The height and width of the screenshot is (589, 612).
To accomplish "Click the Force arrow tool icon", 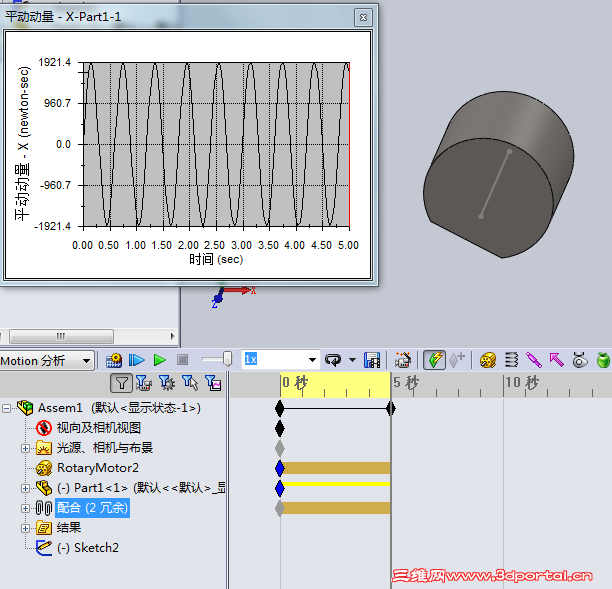I will [557, 360].
